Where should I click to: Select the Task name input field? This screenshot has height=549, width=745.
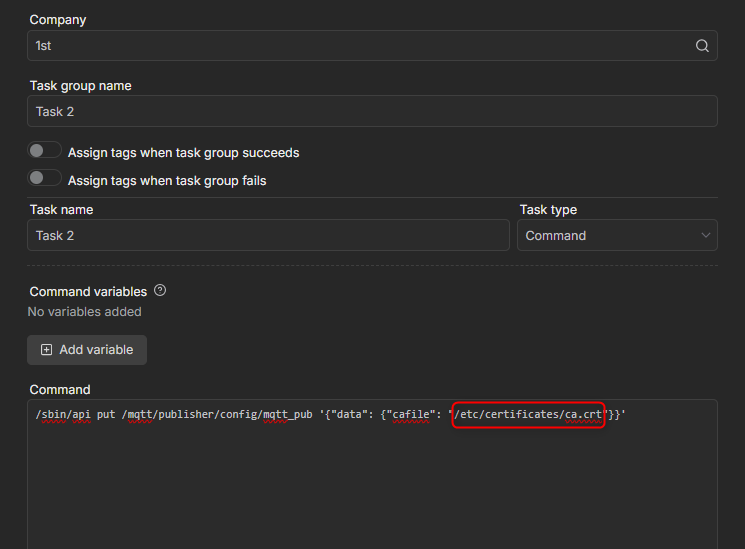click(x=268, y=236)
